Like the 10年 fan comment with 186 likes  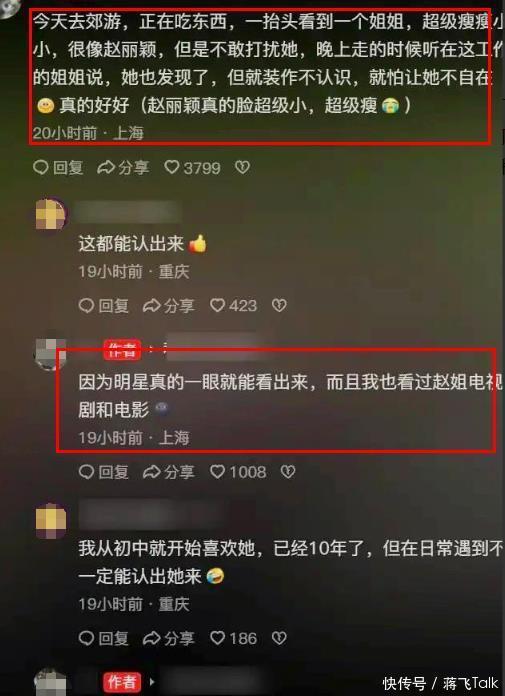click(233, 638)
